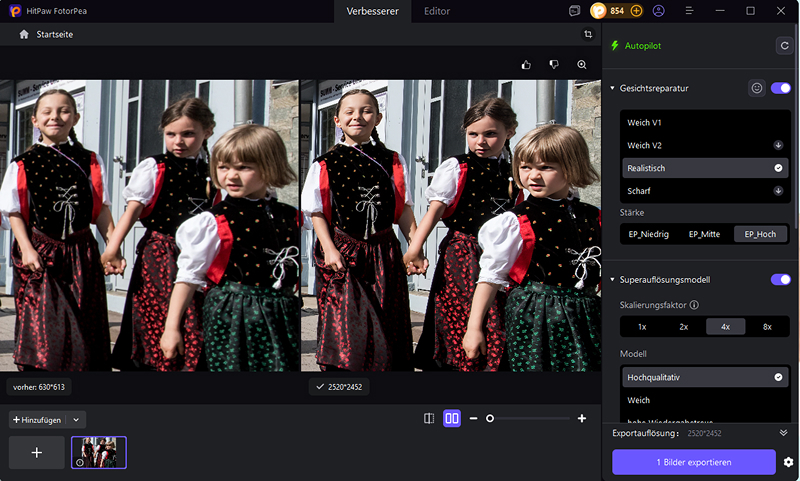Collapse the Superauflösungsmodell section

612,280
